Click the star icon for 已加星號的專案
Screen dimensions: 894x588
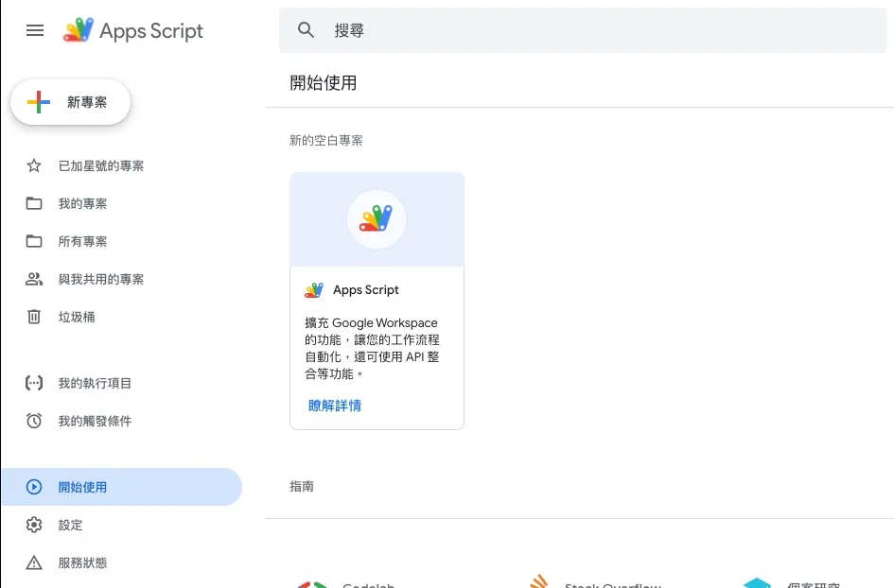[x=34, y=165]
